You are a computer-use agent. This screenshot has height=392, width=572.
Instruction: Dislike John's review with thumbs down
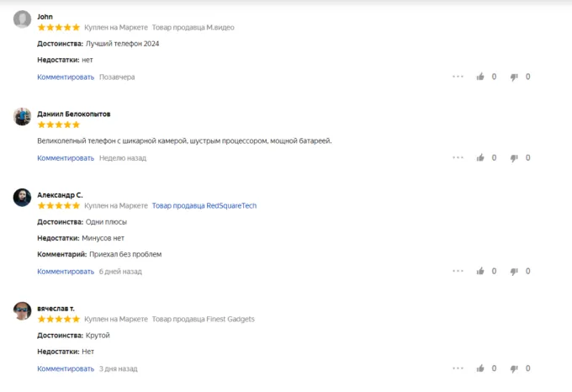[514, 77]
